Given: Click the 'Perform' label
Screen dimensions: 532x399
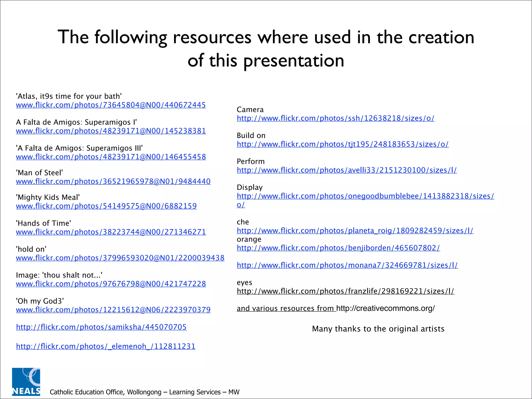Looking at the screenshot, I should (x=251, y=162).
